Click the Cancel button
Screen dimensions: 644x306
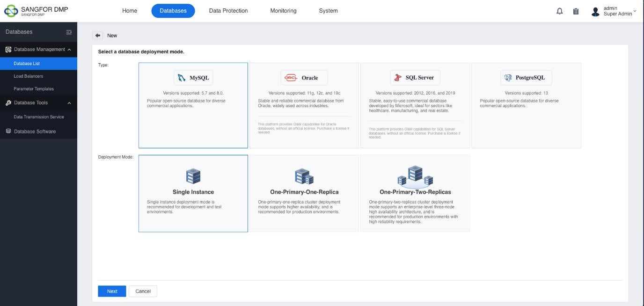point(143,291)
